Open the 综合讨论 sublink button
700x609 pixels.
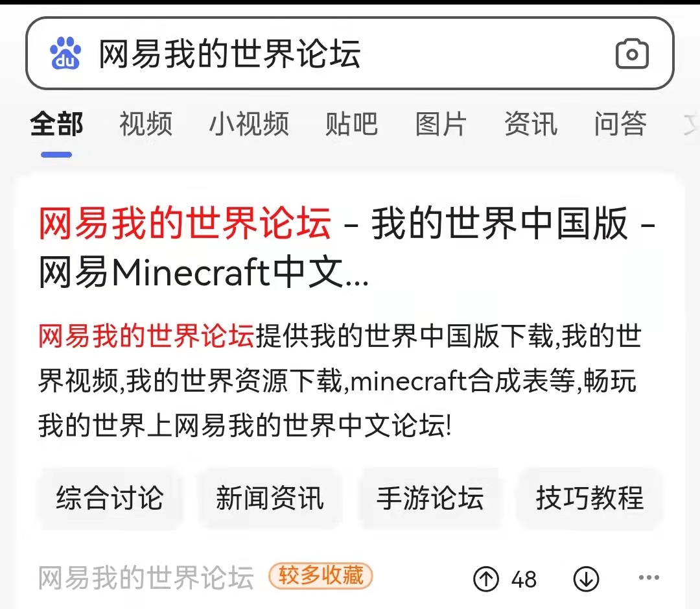[x=110, y=497]
